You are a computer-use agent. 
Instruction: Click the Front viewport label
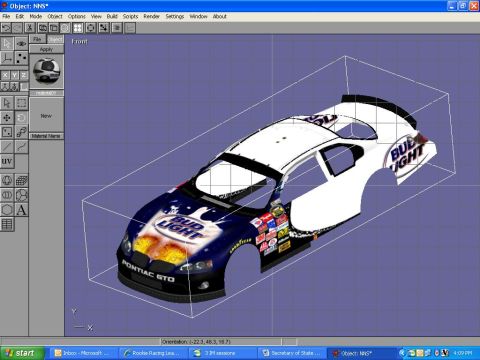point(79,42)
